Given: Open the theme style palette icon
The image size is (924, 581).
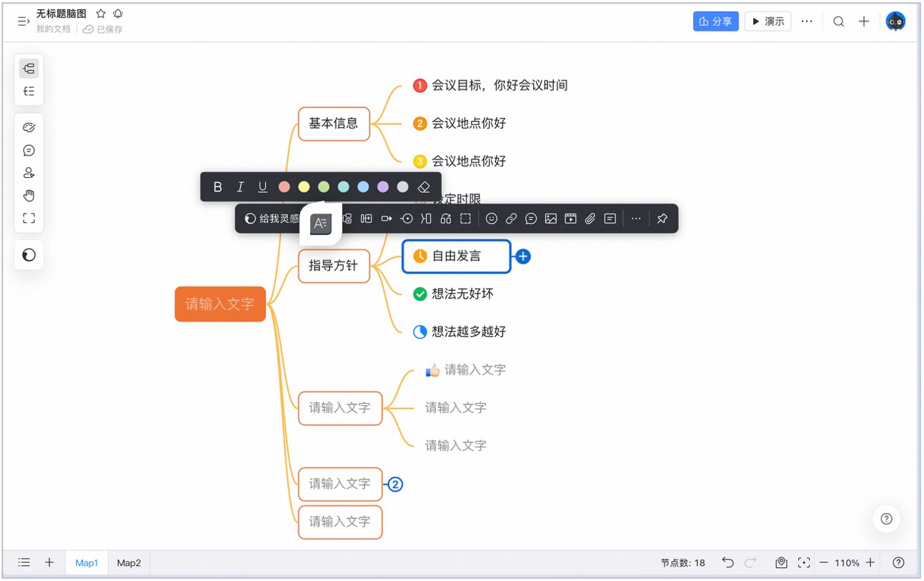Looking at the screenshot, I should click(x=29, y=128).
